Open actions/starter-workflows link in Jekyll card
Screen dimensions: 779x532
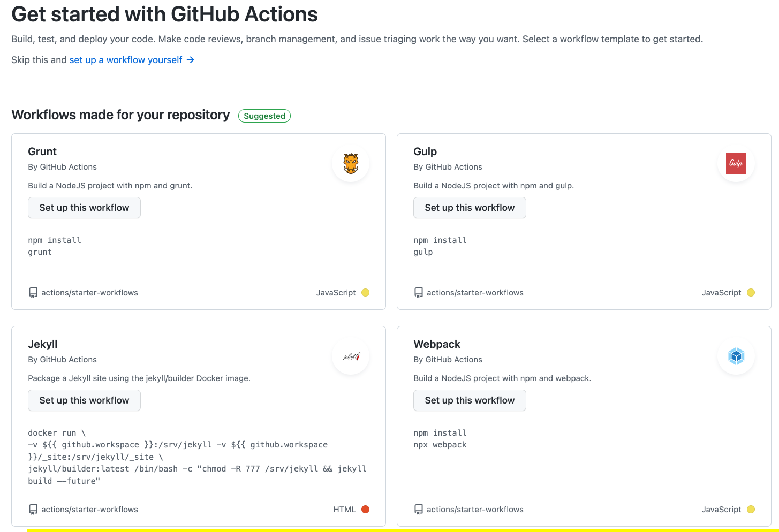(89, 510)
